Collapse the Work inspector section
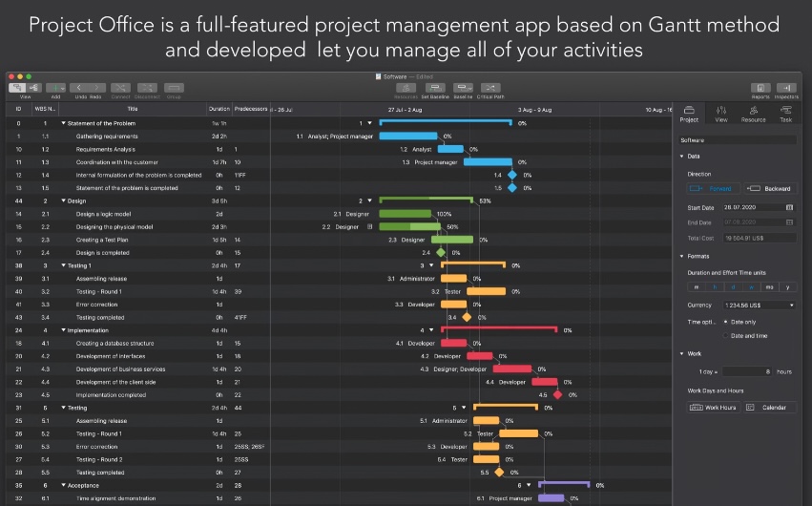 pyautogui.click(x=681, y=353)
